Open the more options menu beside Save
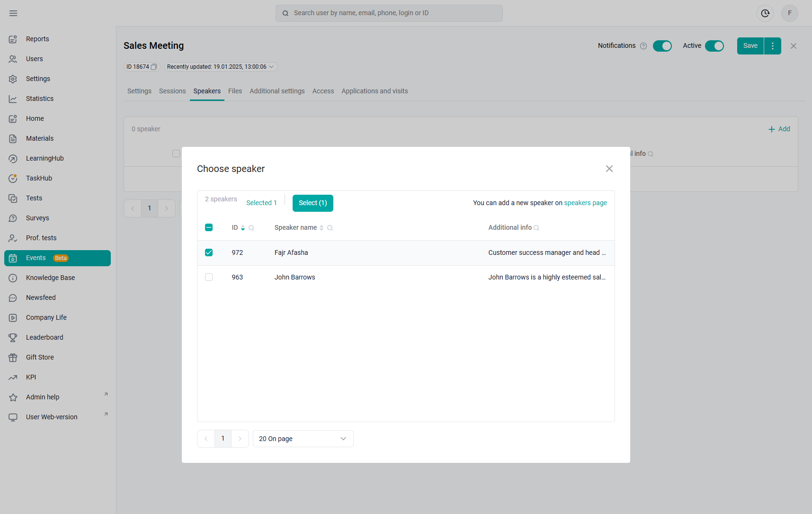812x514 pixels. point(773,46)
